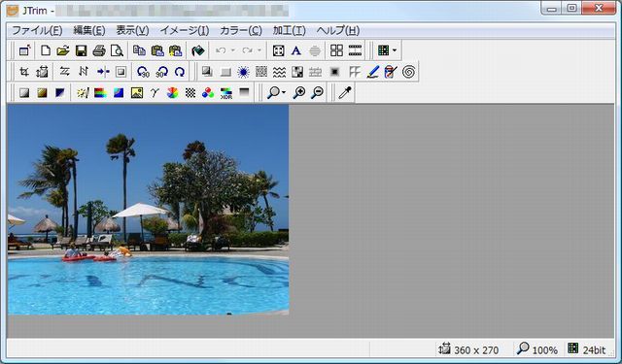Screen dimensions: 622x364
Task: Click the paste clipboard icon
Action: point(157,50)
